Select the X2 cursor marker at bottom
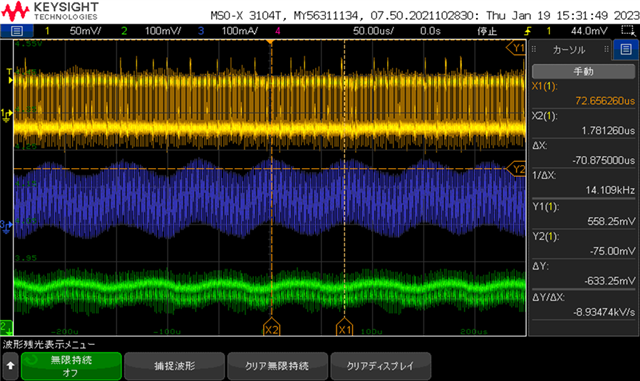Viewport: 640px width, 381px height. (x=271, y=328)
